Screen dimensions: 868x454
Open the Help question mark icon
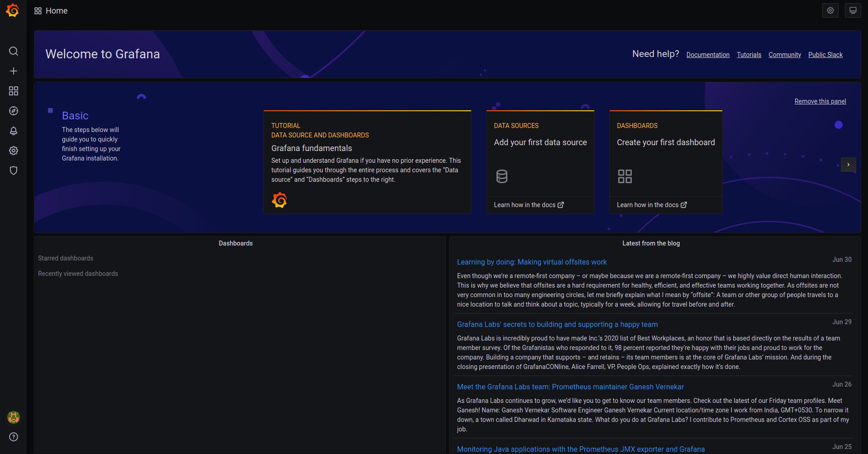point(14,437)
